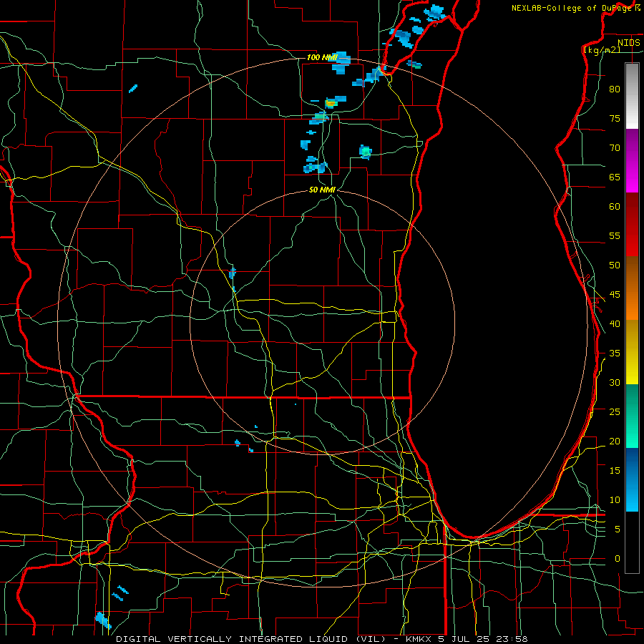Click the 5 value on the scale
Image resolution: width=644 pixels, height=644 pixels.
618,530
